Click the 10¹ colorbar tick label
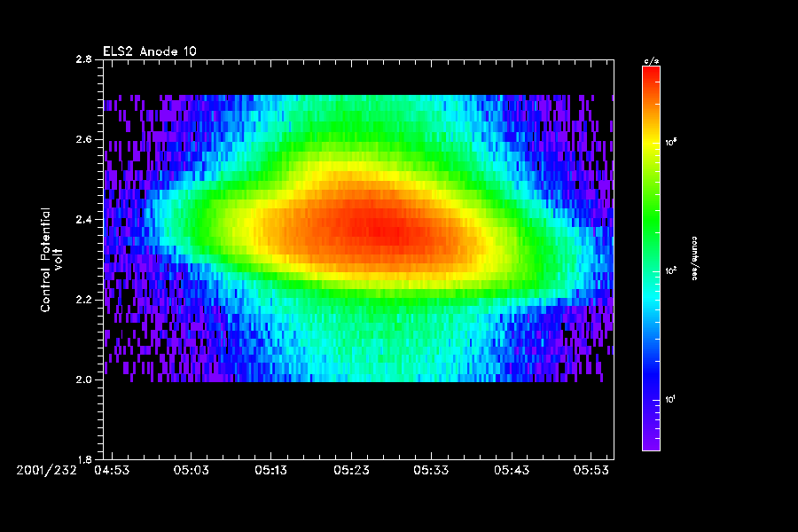The image size is (798, 532). pyautogui.click(x=670, y=399)
